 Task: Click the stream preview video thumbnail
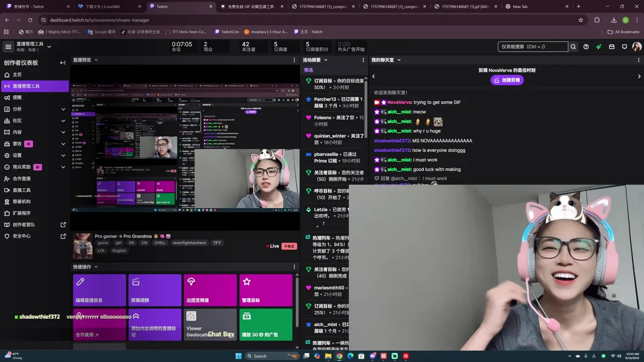click(185, 147)
